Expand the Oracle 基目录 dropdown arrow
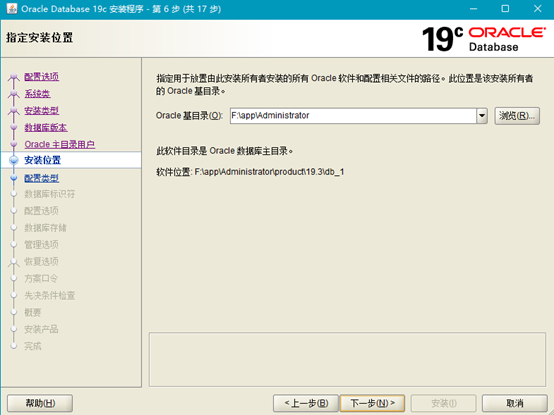Viewport: 554px width, 415px height. click(x=482, y=116)
